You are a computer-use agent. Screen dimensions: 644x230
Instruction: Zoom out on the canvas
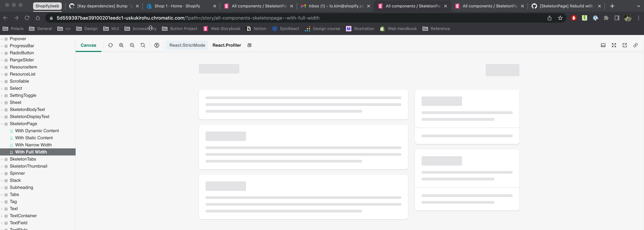tap(132, 45)
